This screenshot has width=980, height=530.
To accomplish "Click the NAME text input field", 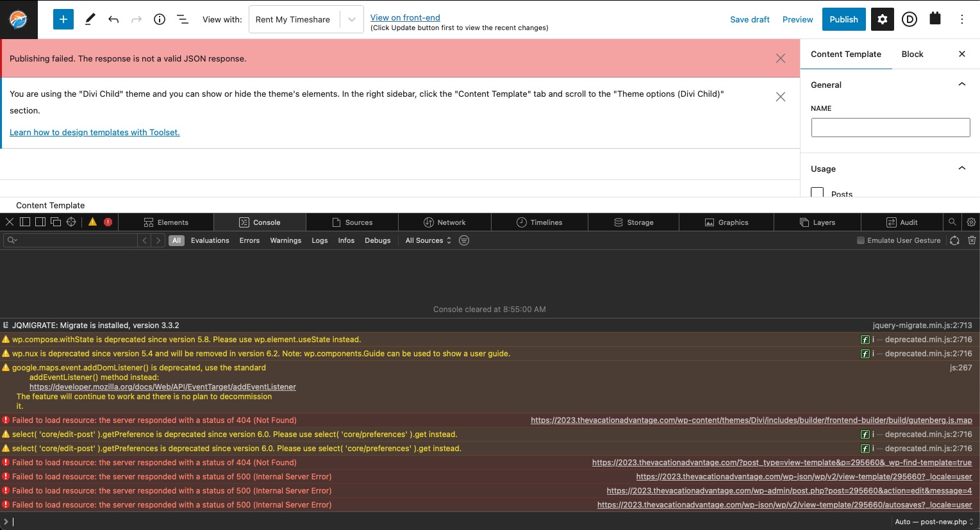I will coord(890,128).
